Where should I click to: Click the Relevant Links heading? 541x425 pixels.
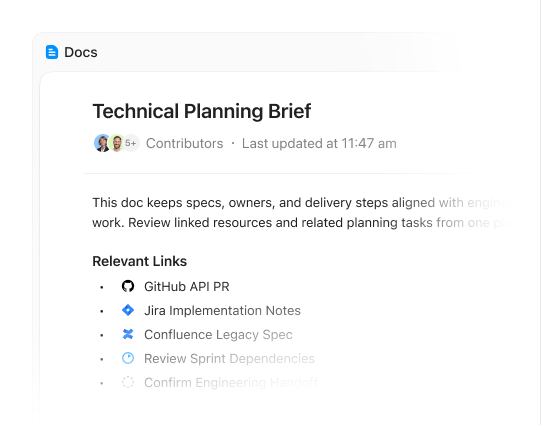coord(140,261)
